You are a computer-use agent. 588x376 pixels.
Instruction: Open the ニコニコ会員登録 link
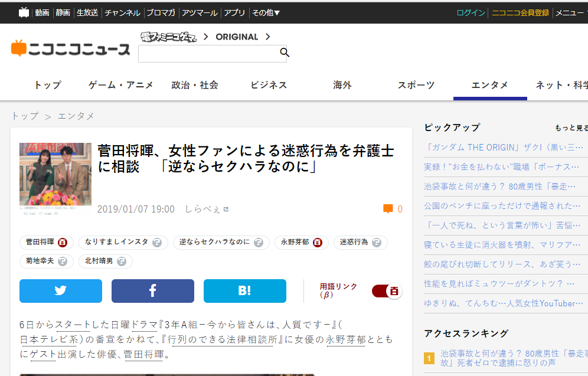[520, 12]
